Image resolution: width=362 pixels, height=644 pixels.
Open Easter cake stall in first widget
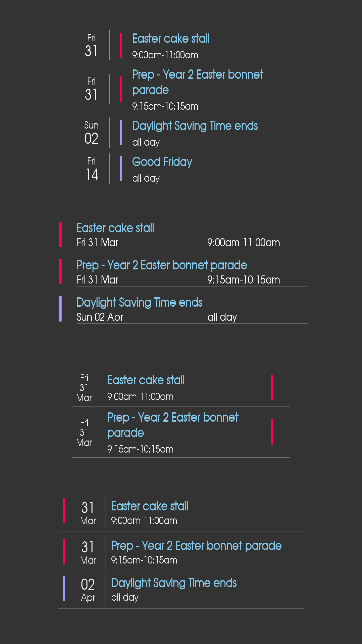coord(171,39)
